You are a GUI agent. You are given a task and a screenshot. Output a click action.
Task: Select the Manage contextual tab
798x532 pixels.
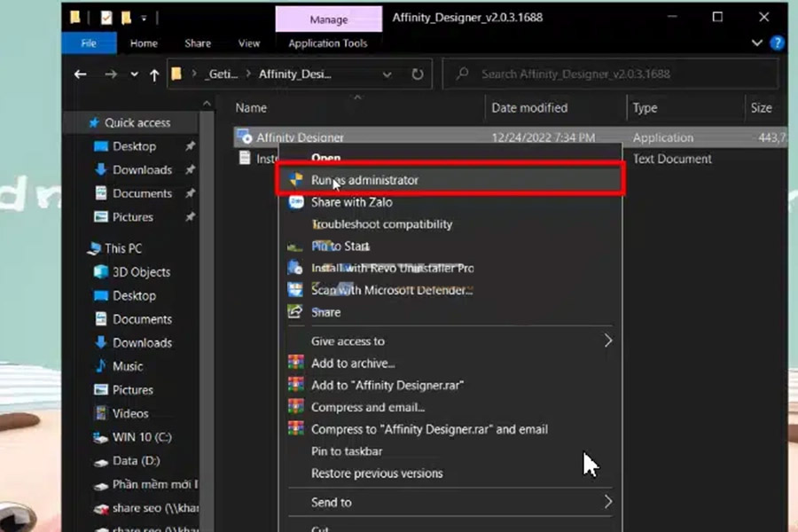coord(329,20)
